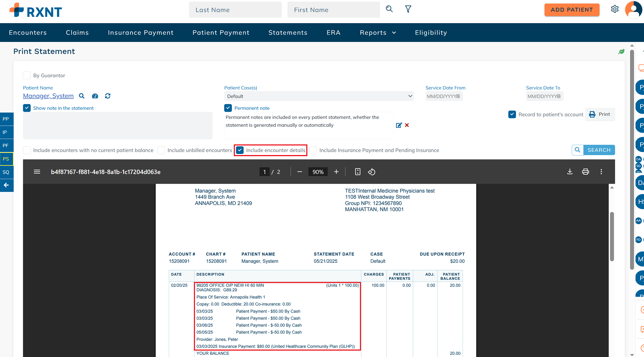
Task: Click the refresh icon next to patient name
Action: [108, 96]
